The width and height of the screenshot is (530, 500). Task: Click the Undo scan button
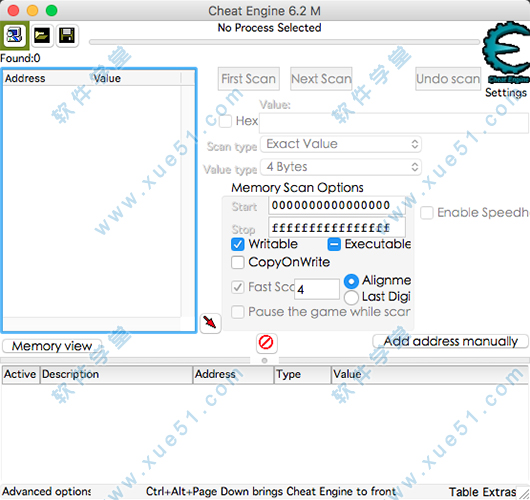[448, 79]
